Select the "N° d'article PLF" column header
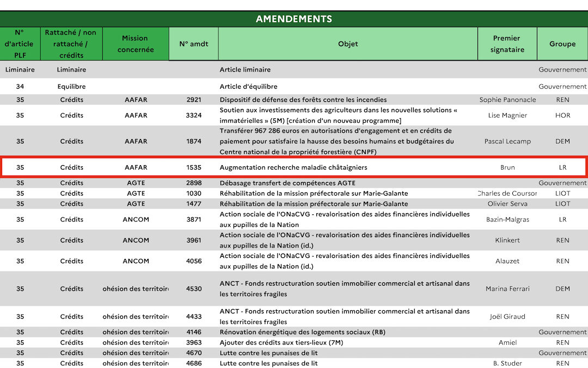The image size is (588, 368). click(x=20, y=44)
